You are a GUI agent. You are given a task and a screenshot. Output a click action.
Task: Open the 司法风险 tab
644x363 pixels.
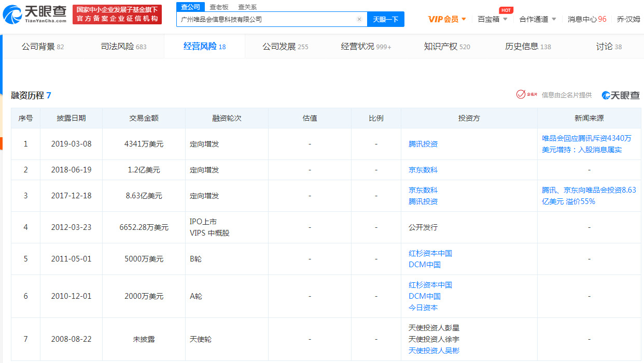pyautogui.click(x=123, y=47)
